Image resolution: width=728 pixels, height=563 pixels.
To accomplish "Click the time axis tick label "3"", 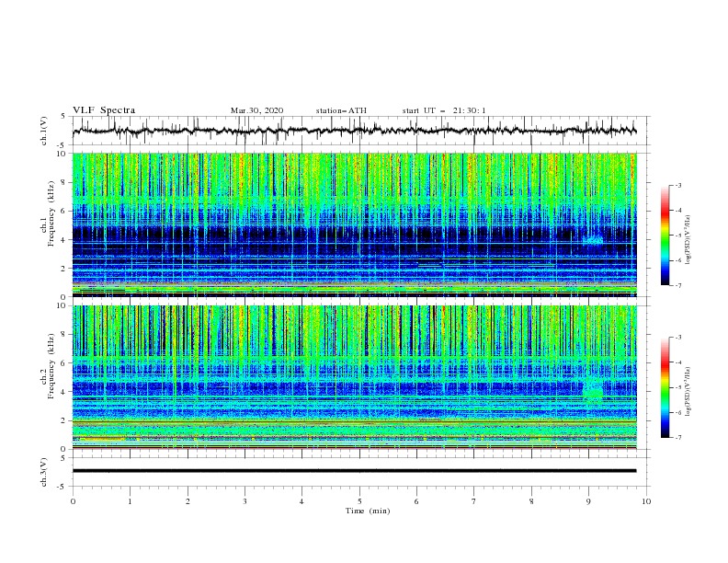I will [x=245, y=501].
